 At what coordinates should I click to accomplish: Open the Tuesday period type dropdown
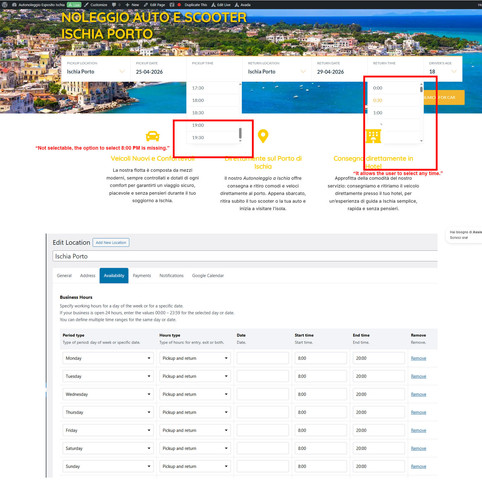pos(108,376)
